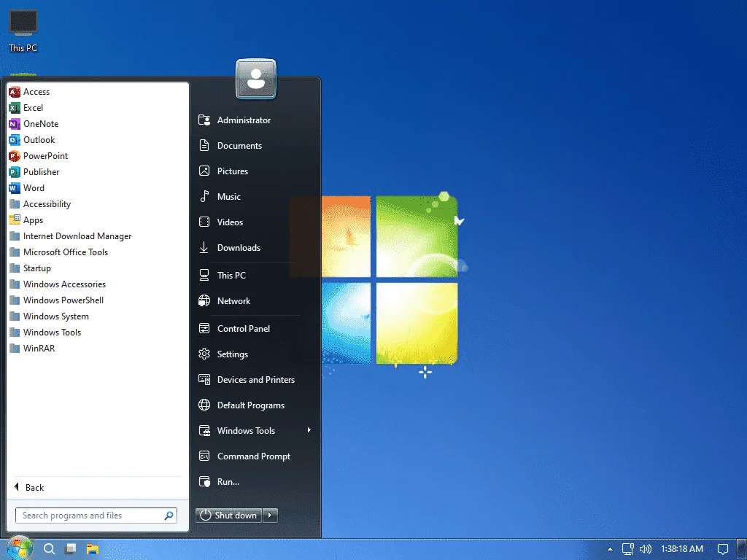
Task: Launch Command Prompt
Action: tap(255, 456)
